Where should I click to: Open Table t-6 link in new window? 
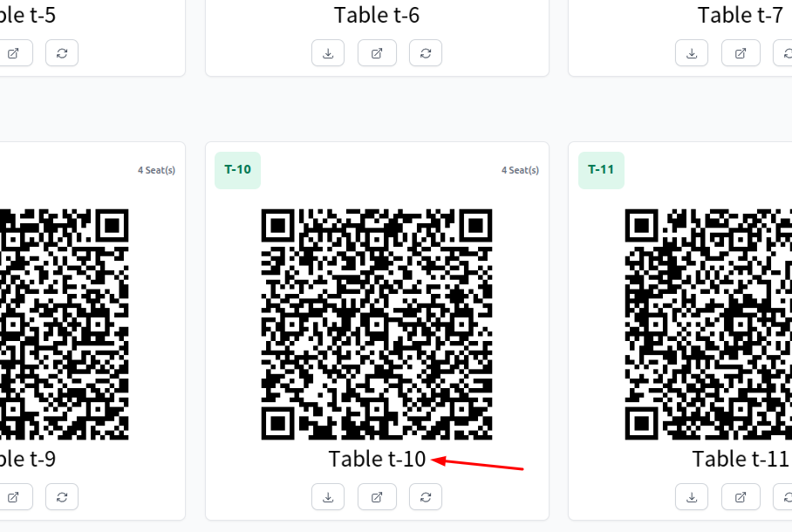pyautogui.click(x=377, y=53)
